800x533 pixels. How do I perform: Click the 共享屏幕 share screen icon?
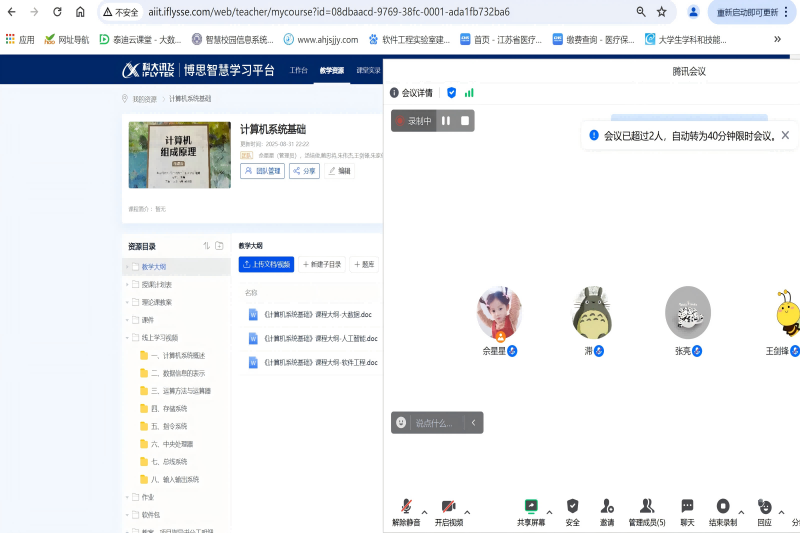point(531,506)
